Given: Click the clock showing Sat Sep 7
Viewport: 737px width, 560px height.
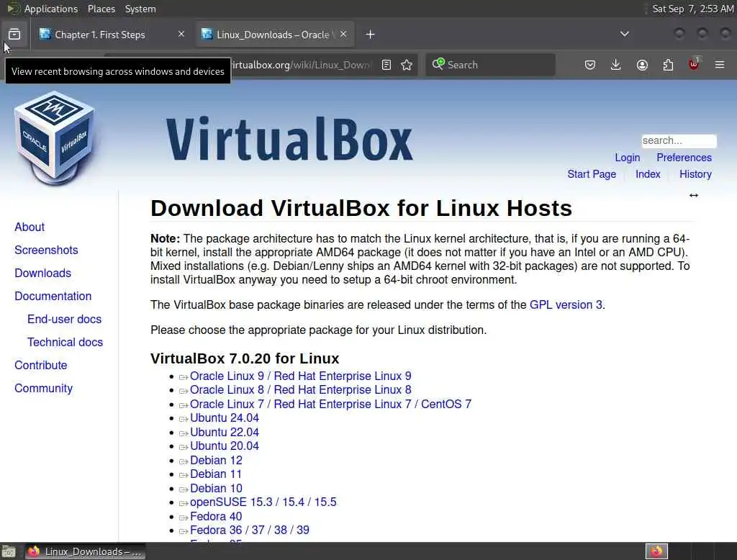Looking at the screenshot, I should pos(692,9).
